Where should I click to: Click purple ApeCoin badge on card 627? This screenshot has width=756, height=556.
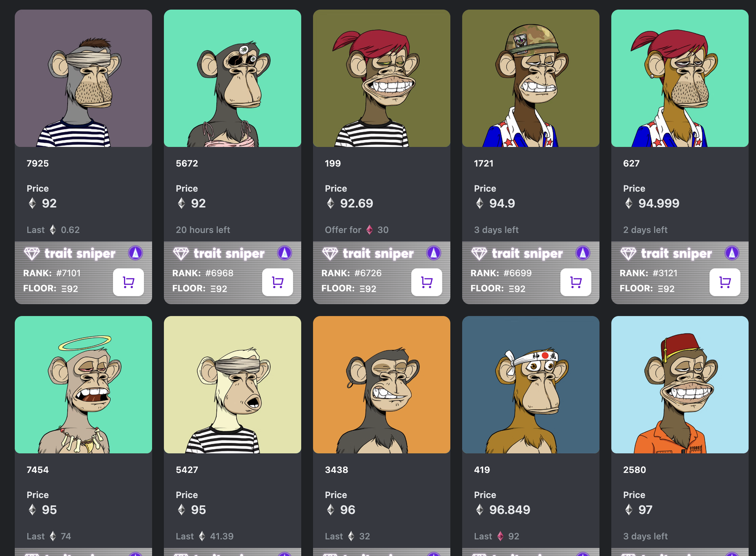(732, 253)
